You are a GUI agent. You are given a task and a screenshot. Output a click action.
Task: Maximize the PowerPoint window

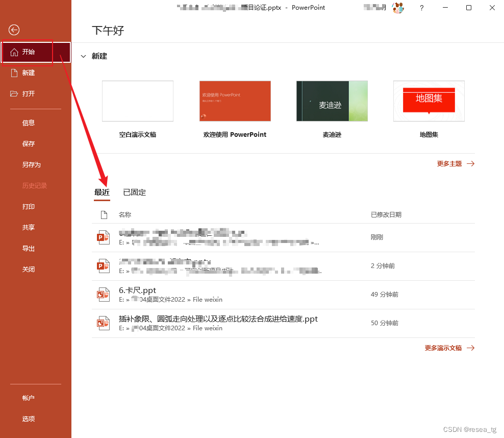(469, 8)
